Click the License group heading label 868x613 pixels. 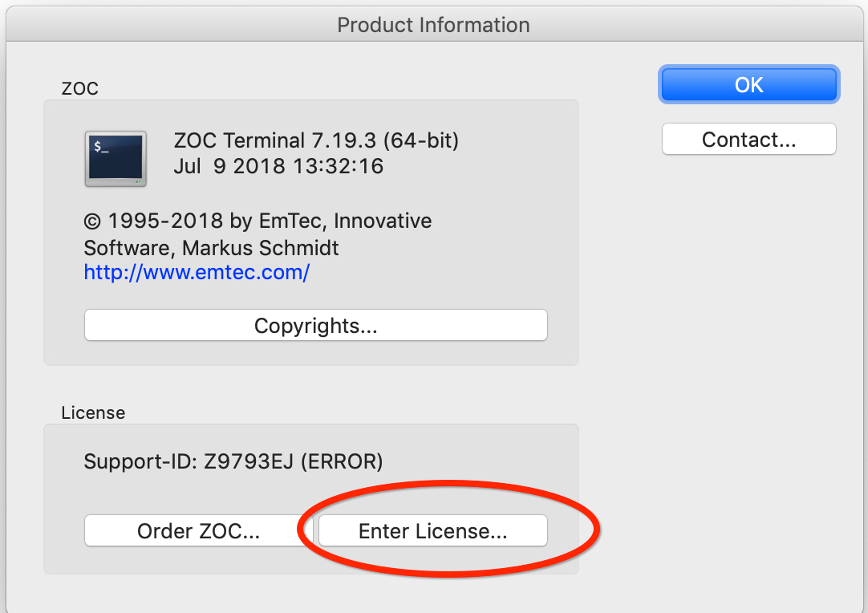click(x=93, y=413)
